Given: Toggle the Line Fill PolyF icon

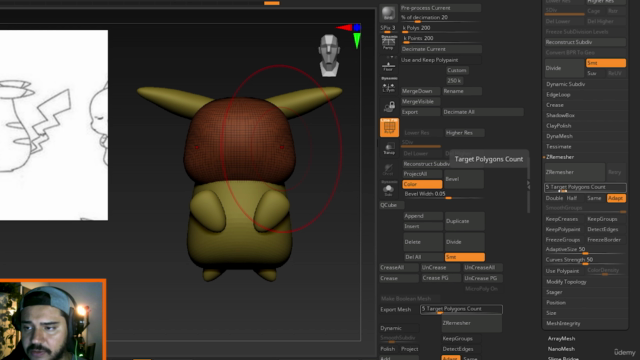Looking at the screenshot, I should pyautogui.click(x=389, y=127).
